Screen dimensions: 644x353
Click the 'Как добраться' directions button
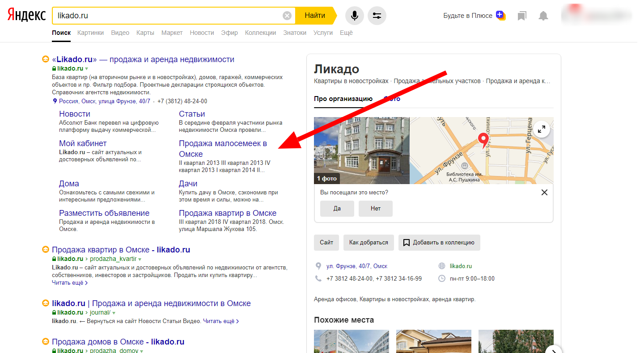369,243
